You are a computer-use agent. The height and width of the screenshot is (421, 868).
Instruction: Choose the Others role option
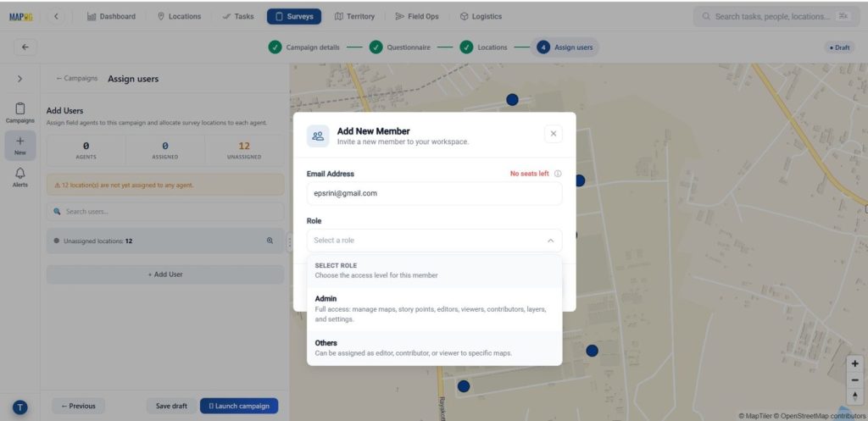[x=435, y=348]
